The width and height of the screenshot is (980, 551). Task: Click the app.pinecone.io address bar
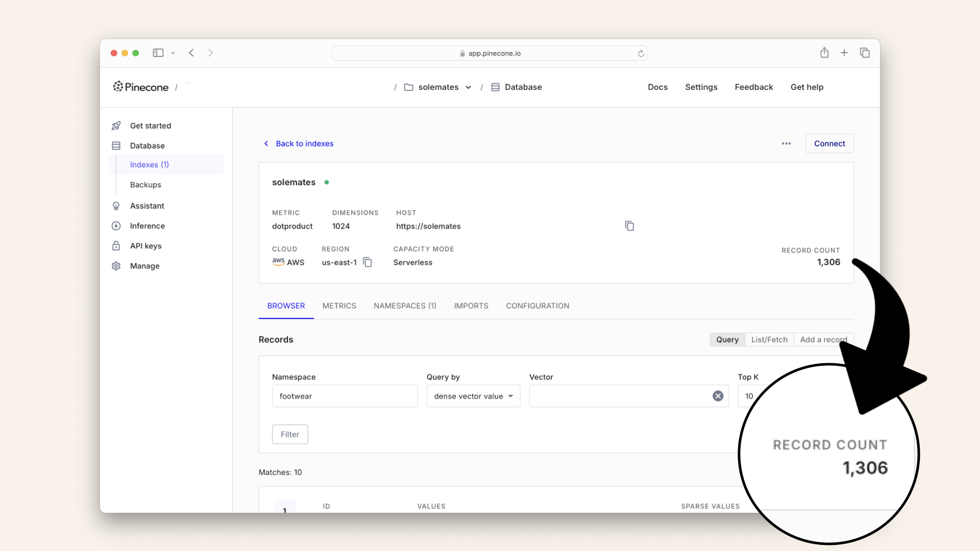click(x=489, y=54)
